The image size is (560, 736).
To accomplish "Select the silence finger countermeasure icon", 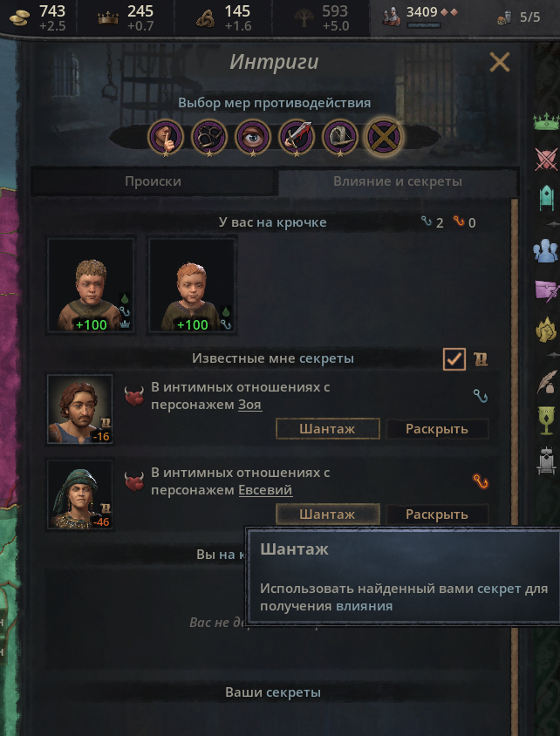I will coord(165,138).
